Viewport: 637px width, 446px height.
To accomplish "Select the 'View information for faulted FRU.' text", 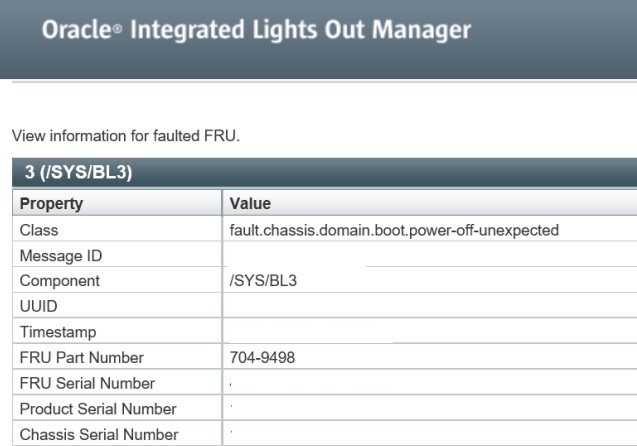I will point(126,136).
